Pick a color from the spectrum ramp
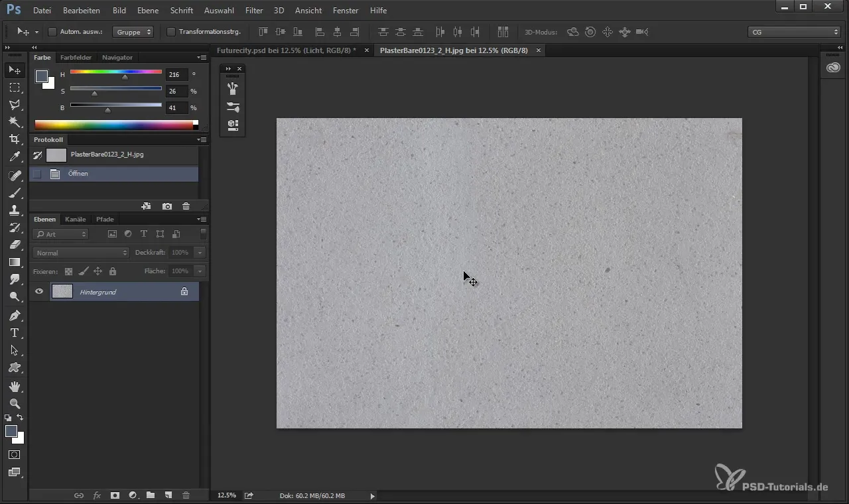This screenshot has height=504, width=849. pyautogui.click(x=114, y=125)
